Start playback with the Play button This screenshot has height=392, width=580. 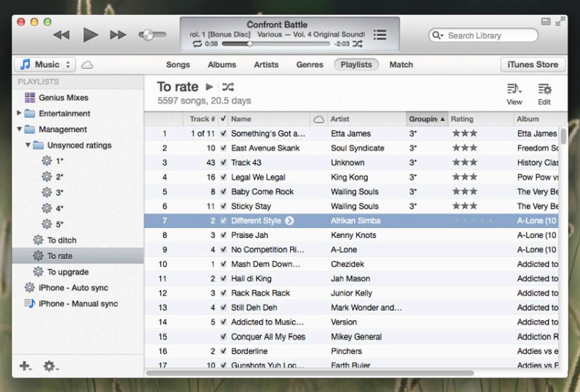[91, 35]
